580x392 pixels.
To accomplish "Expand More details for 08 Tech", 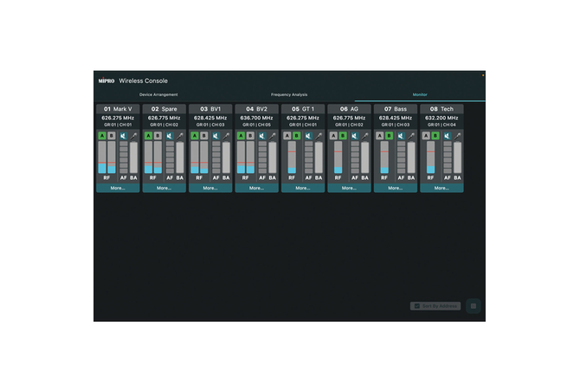I will (x=441, y=188).
